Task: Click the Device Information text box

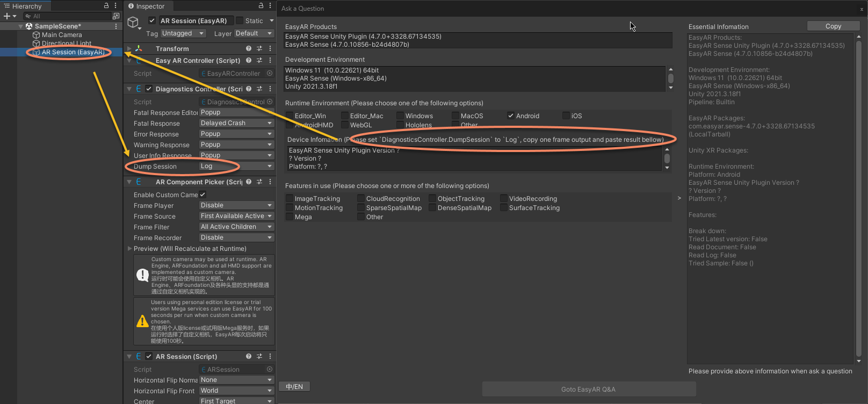Action: click(x=474, y=158)
